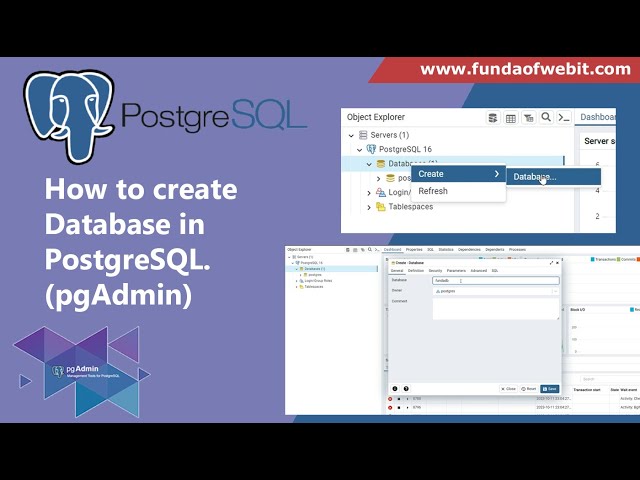The width and height of the screenshot is (640, 480).
Task: Collapse PostgreSQL 16 node in upper tree
Action: tap(359, 149)
